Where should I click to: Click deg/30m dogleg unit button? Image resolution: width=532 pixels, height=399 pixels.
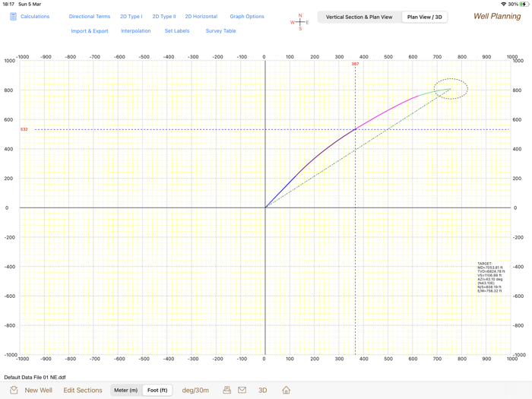pyautogui.click(x=195, y=390)
